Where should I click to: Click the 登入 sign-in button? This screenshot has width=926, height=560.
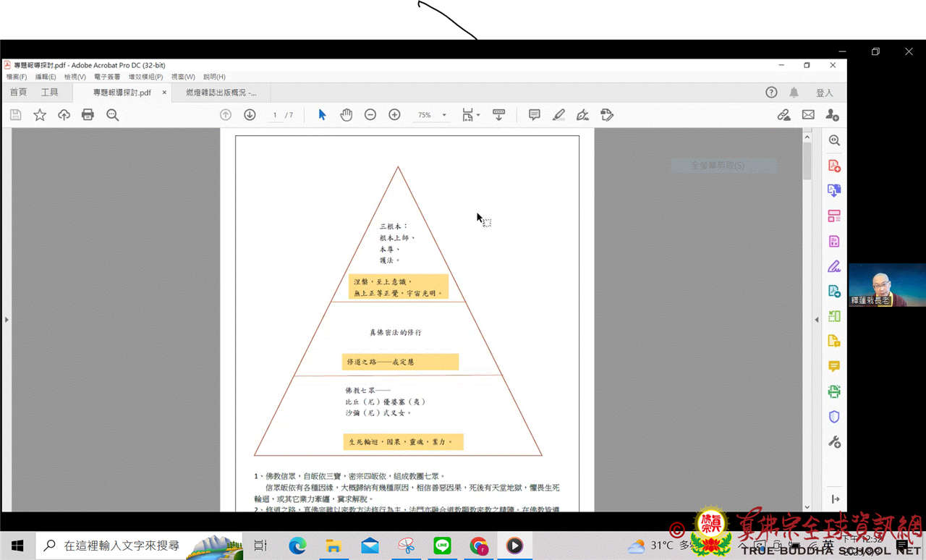pos(824,93)
